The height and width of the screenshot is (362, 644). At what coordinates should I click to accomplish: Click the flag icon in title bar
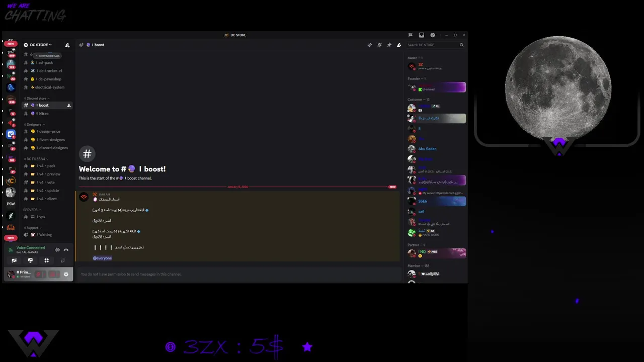tap(410, 35)
